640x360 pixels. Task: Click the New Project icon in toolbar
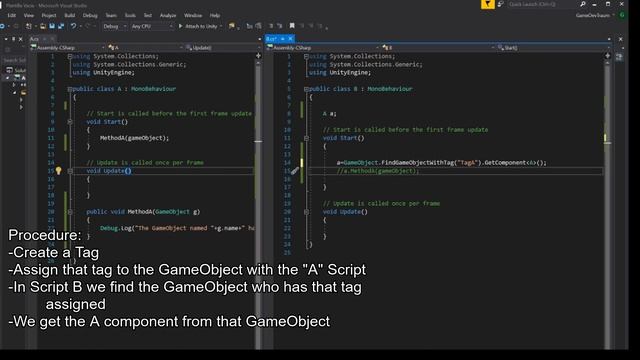(29, 26)
